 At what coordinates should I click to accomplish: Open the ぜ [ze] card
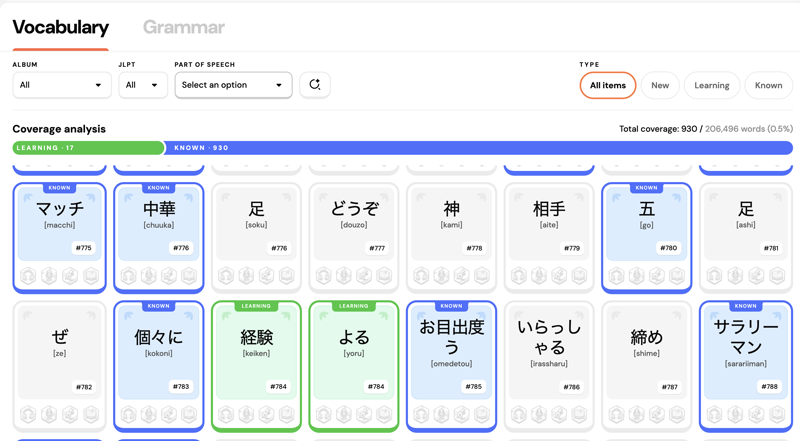59,366
